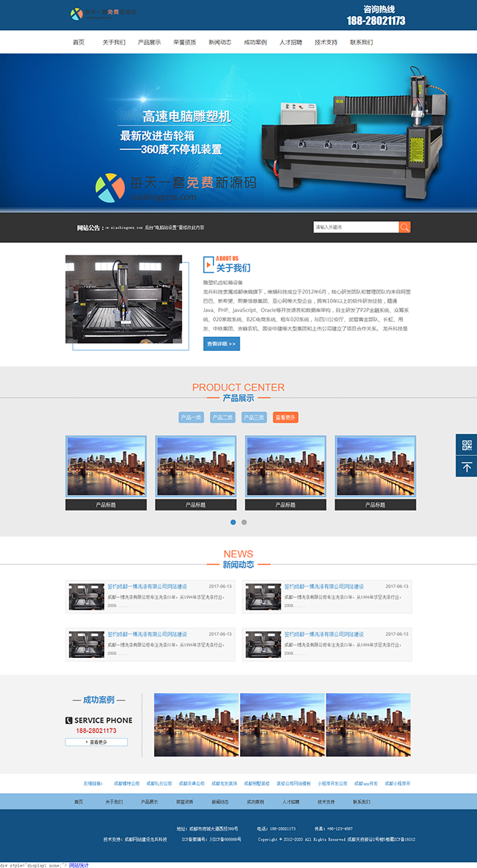This screenshot has width=477, height=868.
Task: Open friendly link 成都小程序开
Action: tap(398, 784)
